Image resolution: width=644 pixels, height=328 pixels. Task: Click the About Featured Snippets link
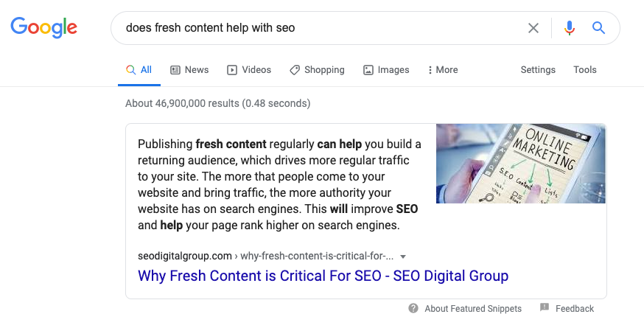pos(473,309)
